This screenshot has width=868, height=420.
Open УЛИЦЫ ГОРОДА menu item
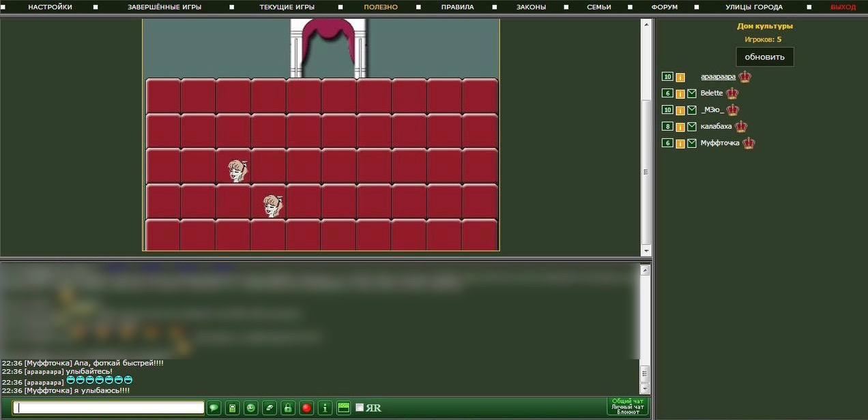click(x=754, y=7)
